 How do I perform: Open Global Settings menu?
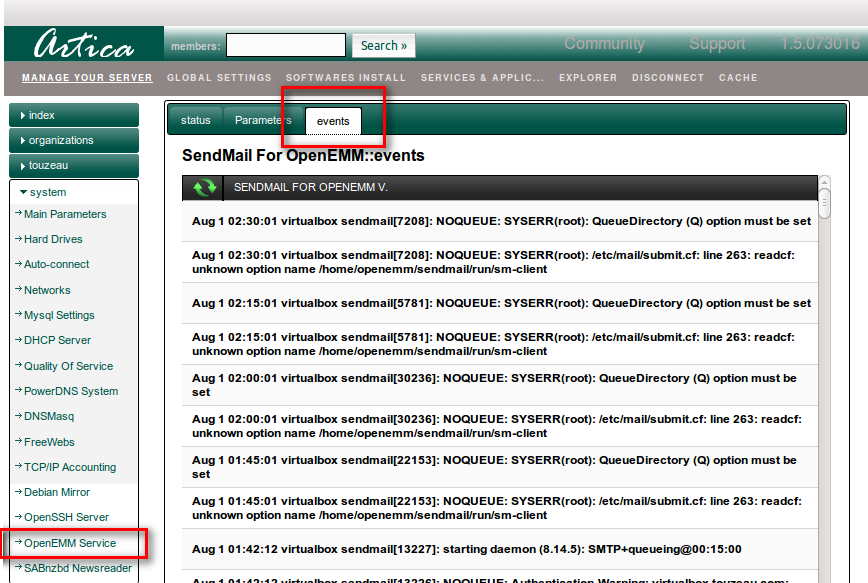219,78
